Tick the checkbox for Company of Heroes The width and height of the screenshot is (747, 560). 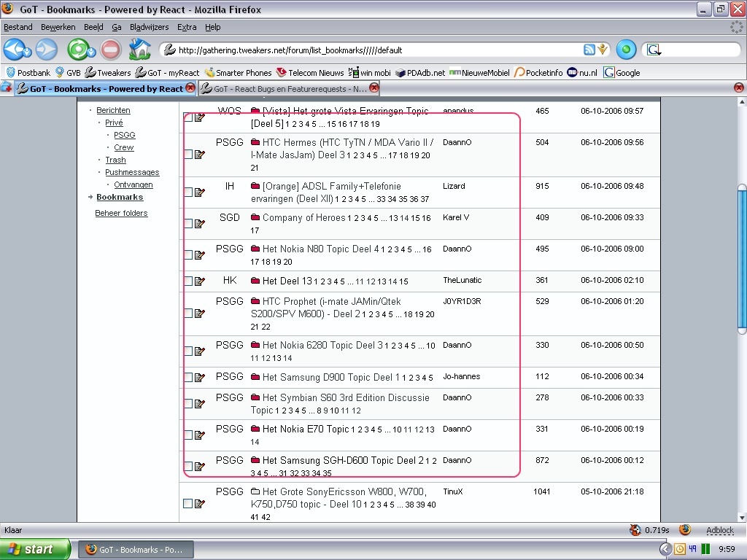tap(188, 224)
